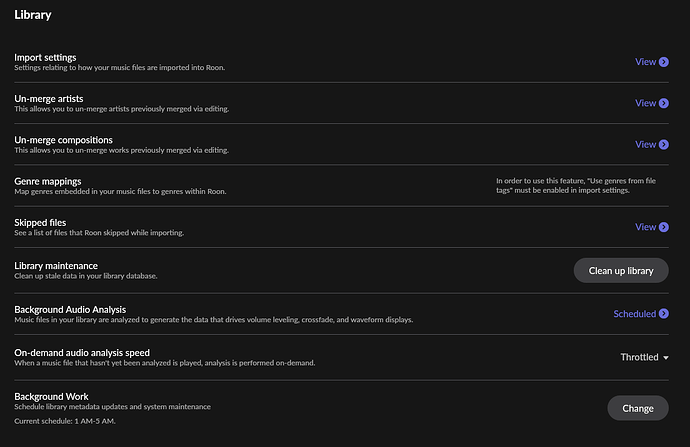This screenshot has height=447, width=690.
Task: View the list of Skipped files
Action: point(645,227)
